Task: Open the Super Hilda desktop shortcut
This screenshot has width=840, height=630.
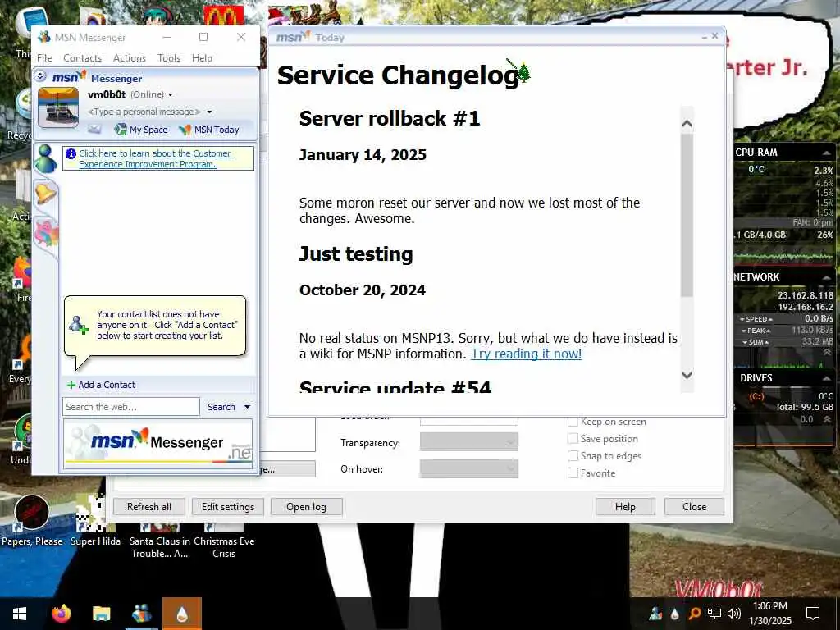Action: click(95, 521)
